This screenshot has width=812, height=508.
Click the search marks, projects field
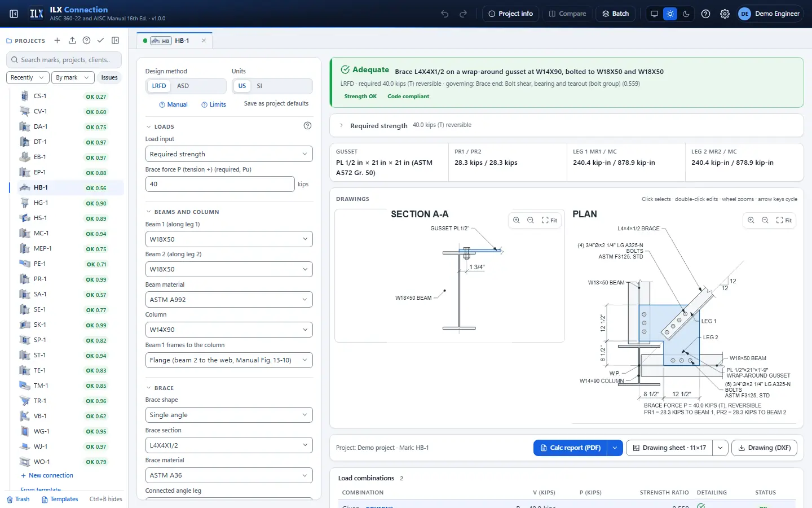tap(64, 60)
